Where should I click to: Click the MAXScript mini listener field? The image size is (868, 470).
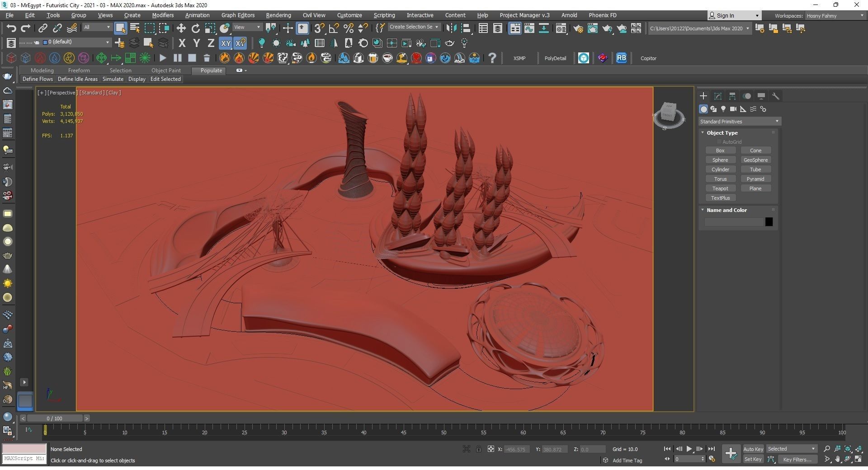point(24,459)
